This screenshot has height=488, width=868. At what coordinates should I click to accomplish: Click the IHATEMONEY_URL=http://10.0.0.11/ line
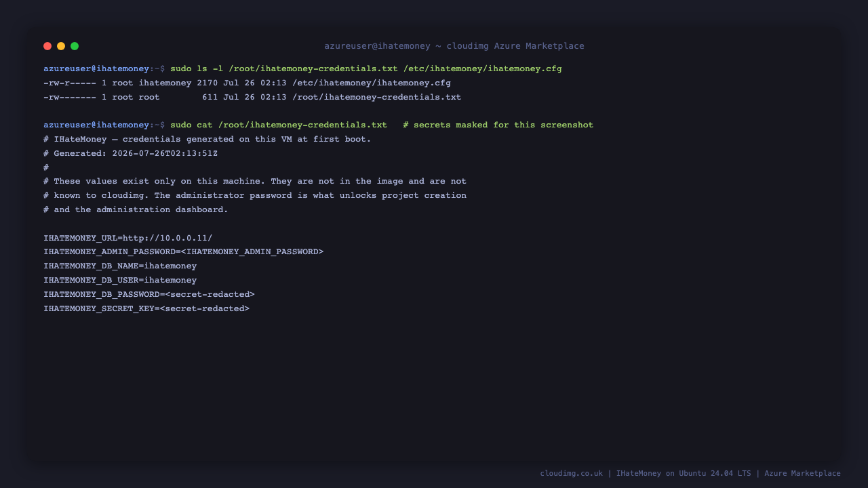128,238
